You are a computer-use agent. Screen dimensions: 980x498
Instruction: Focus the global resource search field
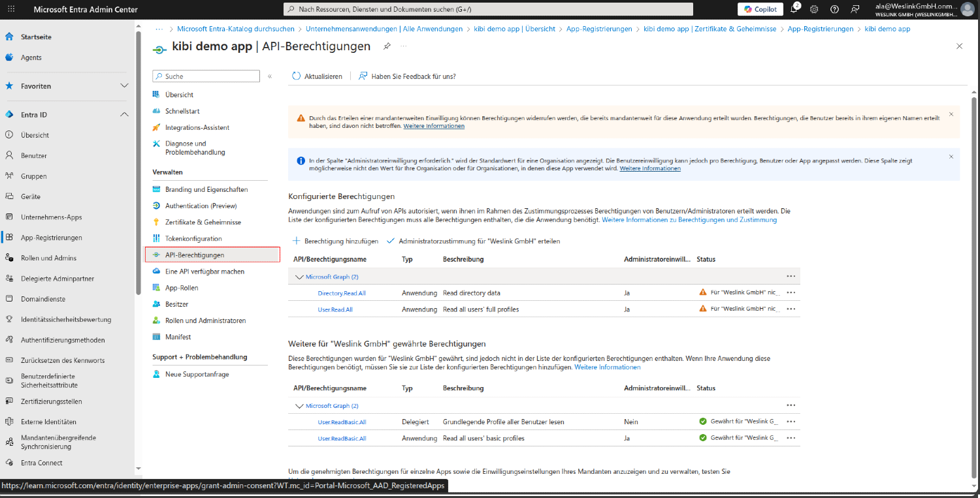click(x=488, y=9)
